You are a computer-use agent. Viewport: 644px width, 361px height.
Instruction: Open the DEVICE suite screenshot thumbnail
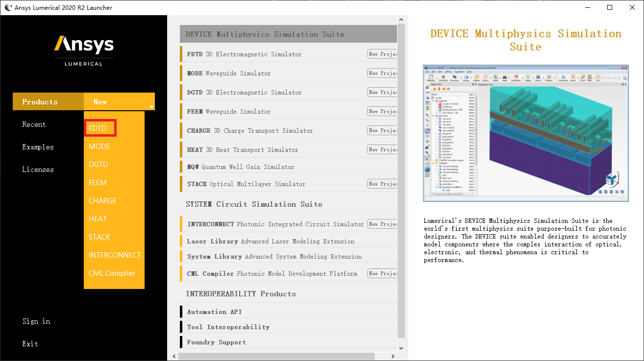click(525, 133)
